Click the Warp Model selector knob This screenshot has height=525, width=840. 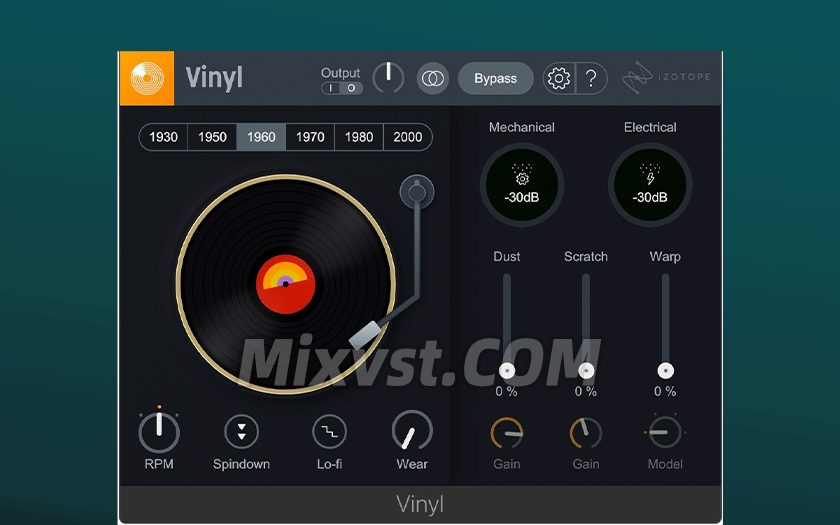click(x=665, y=432)
